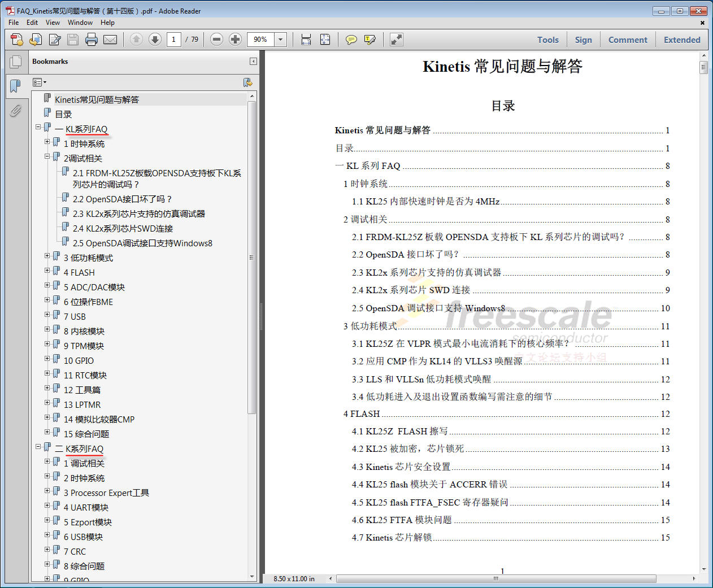
Task: Open the File menu
Action: click(x=14, y=23)
